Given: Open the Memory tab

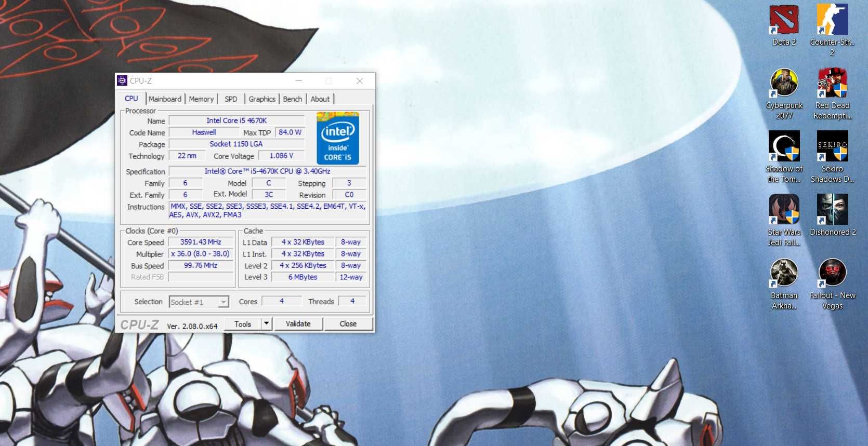Looking at the screenshot, I should tap(201, 99).
